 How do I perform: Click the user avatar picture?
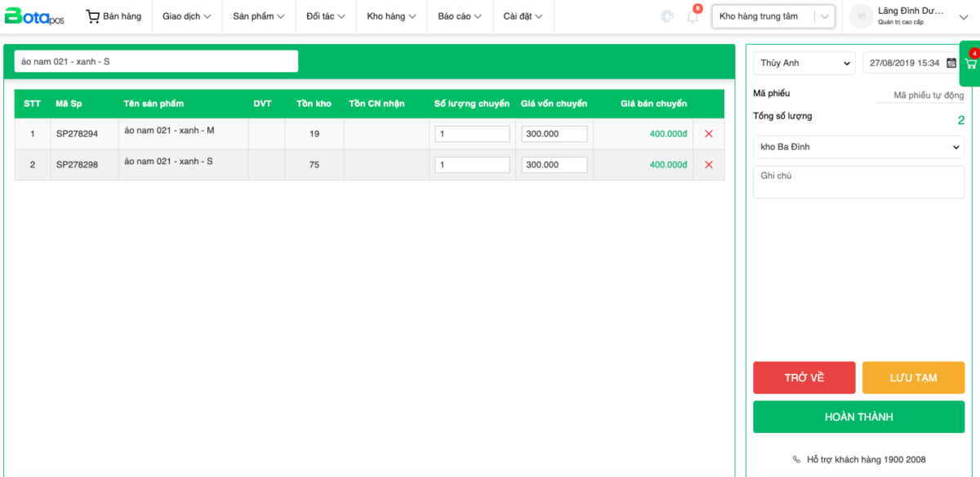coord(861,16)
